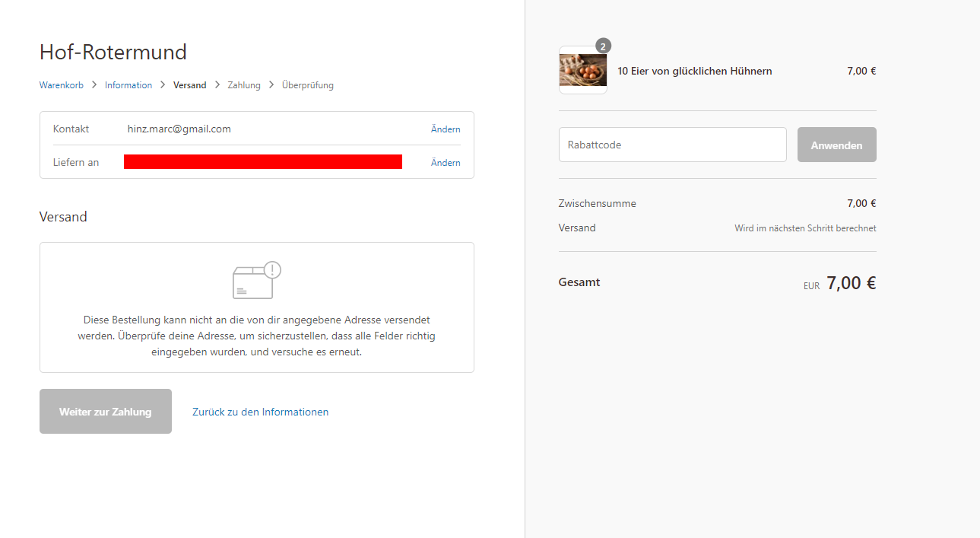Click the quantity badge on the egg thumbnail
The width and height of the screenshot is (980, 538).
coord(603,46)
